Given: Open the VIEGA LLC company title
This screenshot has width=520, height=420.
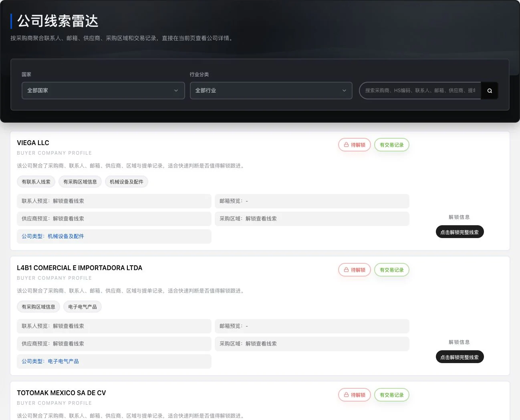Looking at the screenshot, I should pyautogui.click(x=33, y=143).
